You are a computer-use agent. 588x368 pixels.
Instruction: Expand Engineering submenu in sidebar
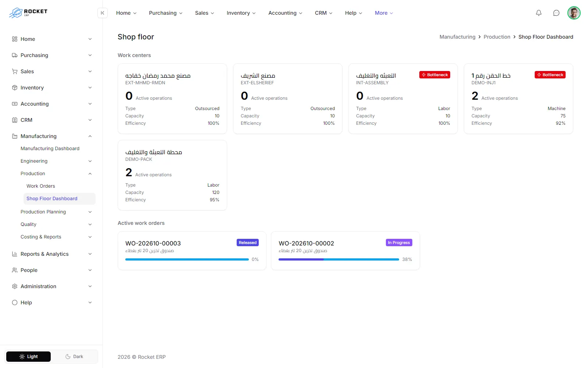(90, 161)
